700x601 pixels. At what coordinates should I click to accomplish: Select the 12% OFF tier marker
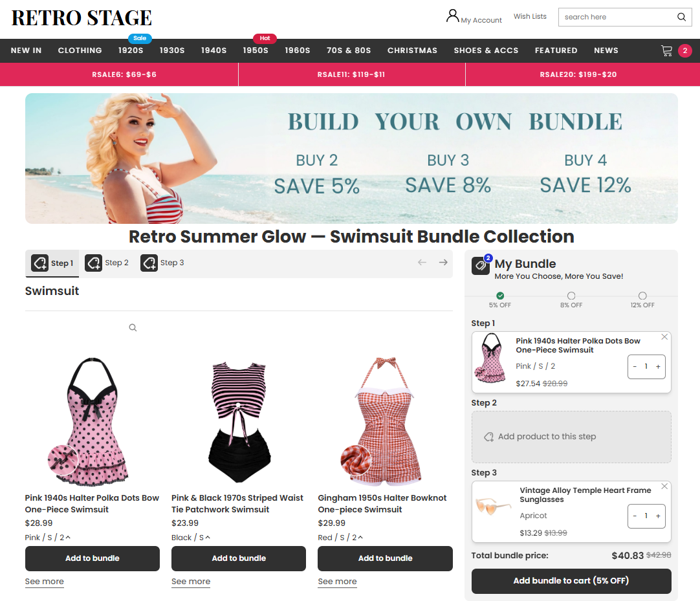[x=642, y=296]
